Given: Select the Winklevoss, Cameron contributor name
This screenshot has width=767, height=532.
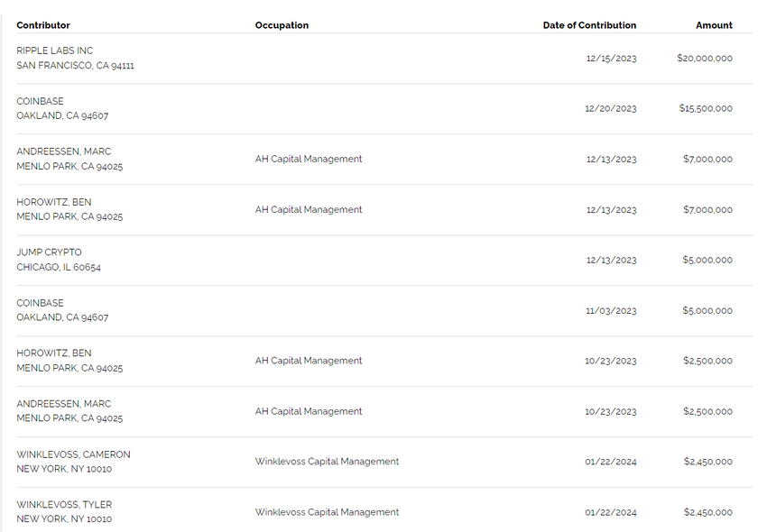Looking at the screenshot, I should tap(73, 454).
